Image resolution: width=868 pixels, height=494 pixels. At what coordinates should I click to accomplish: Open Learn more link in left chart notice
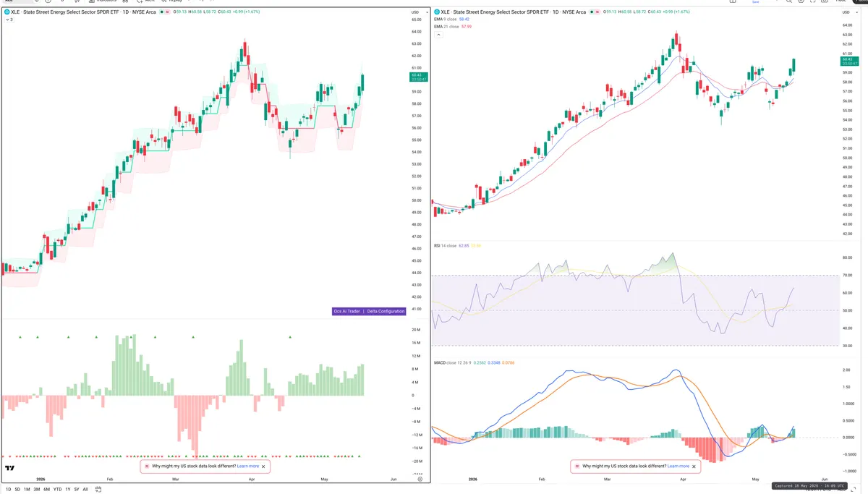click(247, 467)
